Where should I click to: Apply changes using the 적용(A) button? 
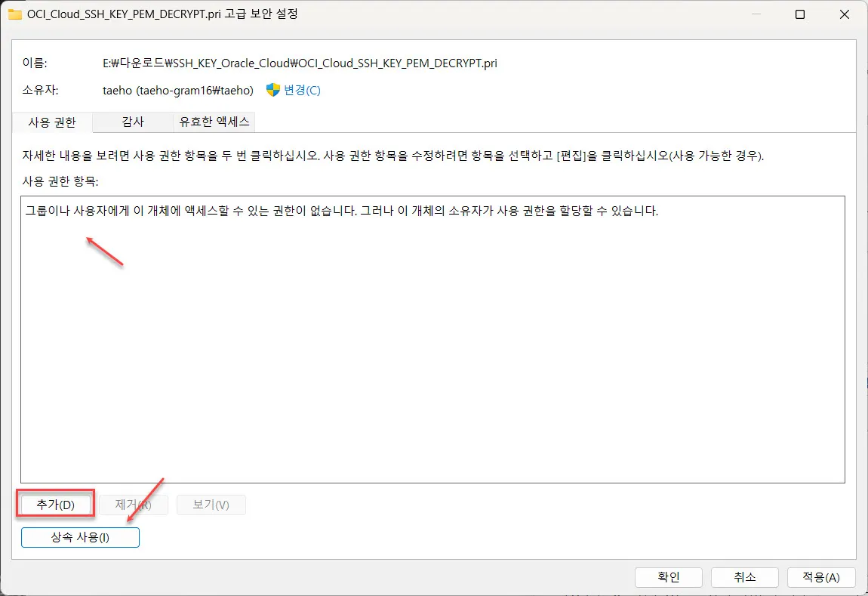click(821, 576)
